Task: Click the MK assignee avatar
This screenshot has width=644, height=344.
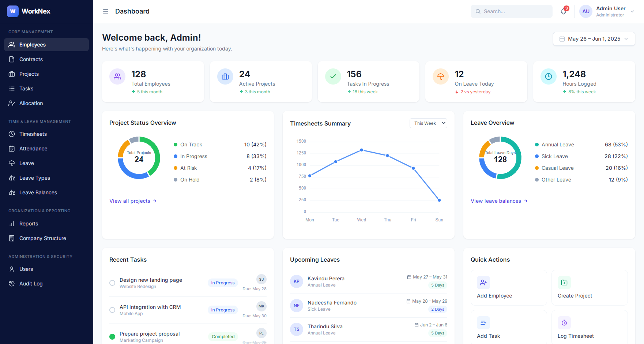Action: [x=261, y=306]
